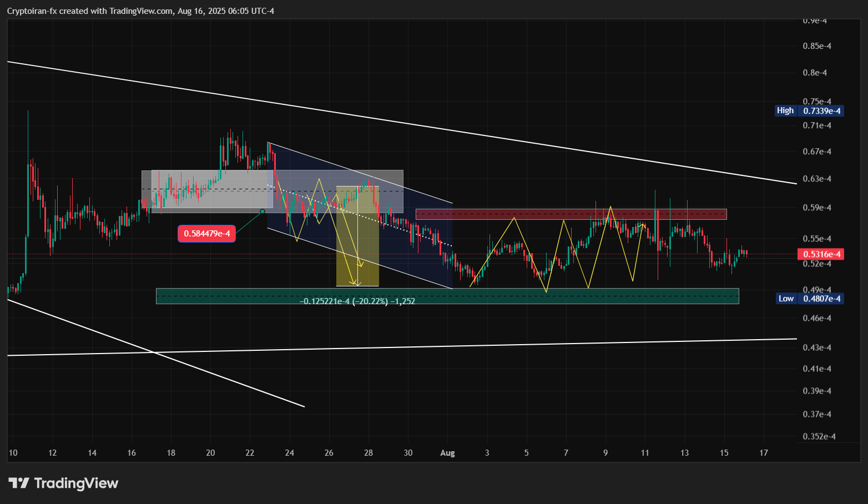Screen dimensions: 868x504
Task: Click the date label 3 on time axis
Action: (487, 453)
